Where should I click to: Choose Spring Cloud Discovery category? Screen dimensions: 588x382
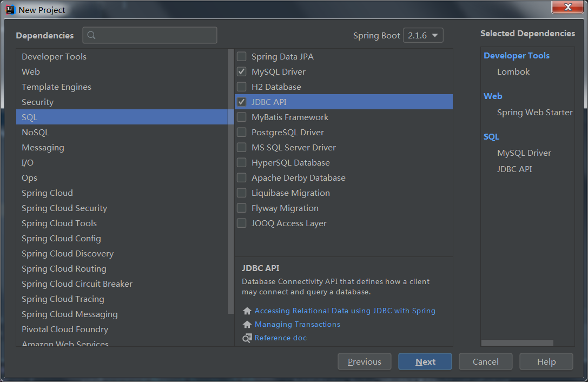click(x=122, y=254)
